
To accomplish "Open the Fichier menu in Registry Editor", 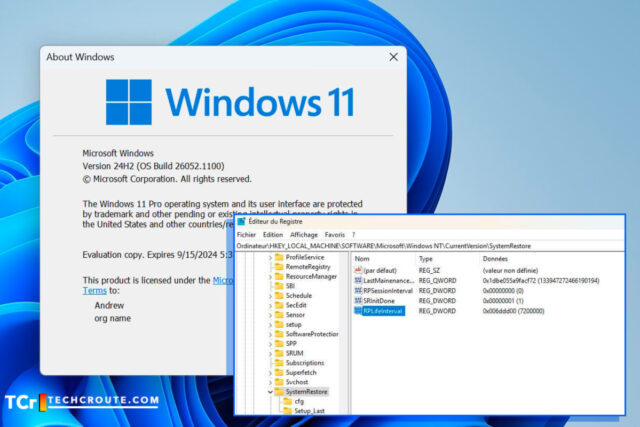I will 246,235.
